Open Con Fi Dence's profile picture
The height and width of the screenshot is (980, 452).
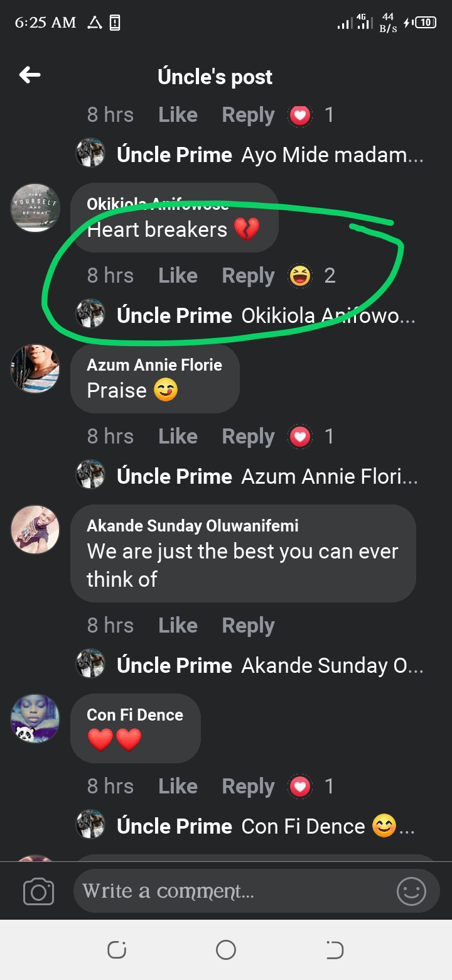pos(35,719)
